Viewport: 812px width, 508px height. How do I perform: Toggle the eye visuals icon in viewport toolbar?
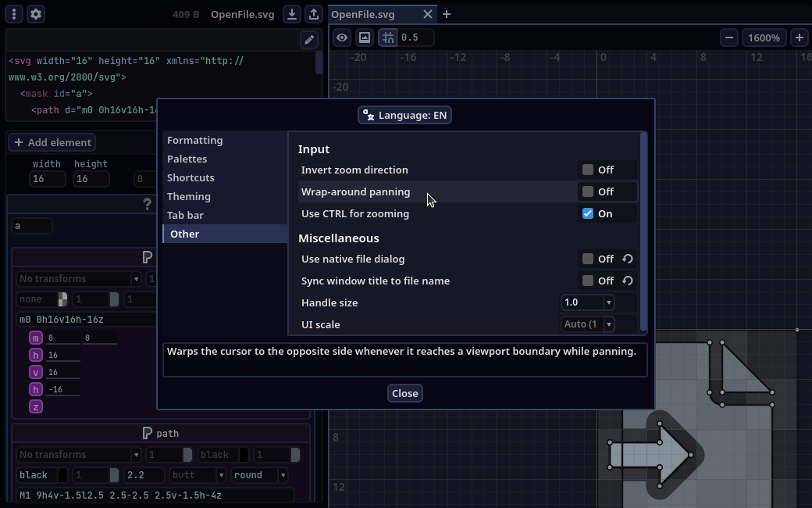342,38
